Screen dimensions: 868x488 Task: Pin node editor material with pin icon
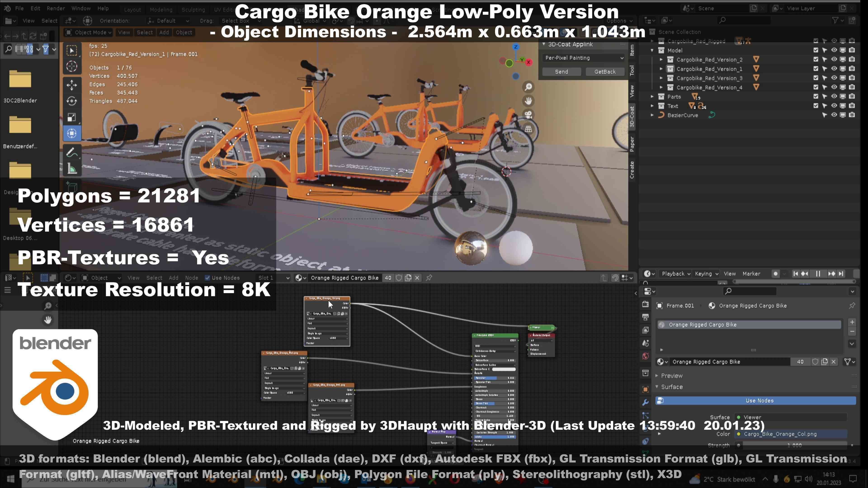429,278
